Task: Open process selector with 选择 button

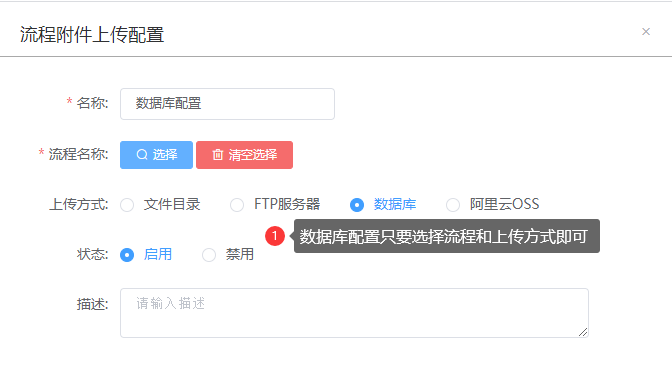Action: point(156,155)
